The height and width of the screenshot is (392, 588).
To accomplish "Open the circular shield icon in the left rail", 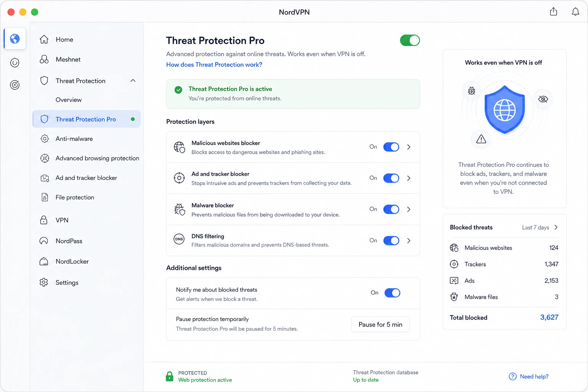I will tap(15, 63).
